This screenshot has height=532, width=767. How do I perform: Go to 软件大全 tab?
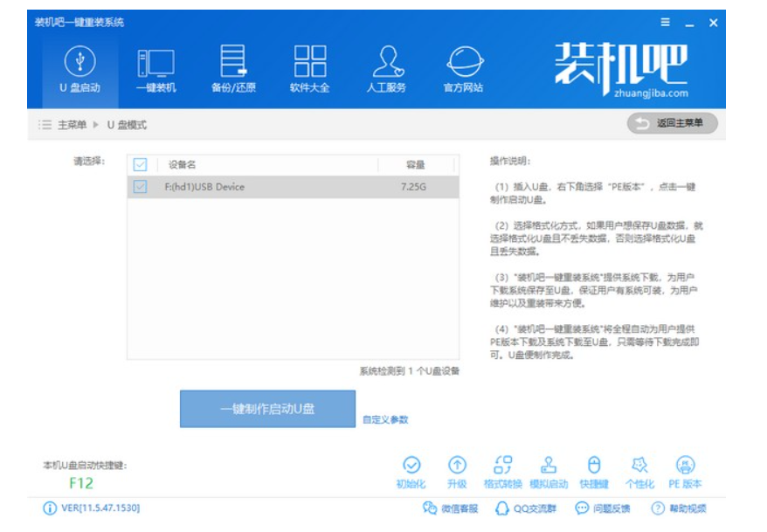point(309,70)
